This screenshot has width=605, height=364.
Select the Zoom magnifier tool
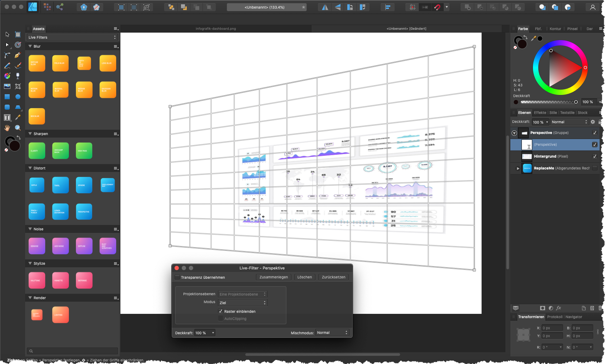coord(18,128)
